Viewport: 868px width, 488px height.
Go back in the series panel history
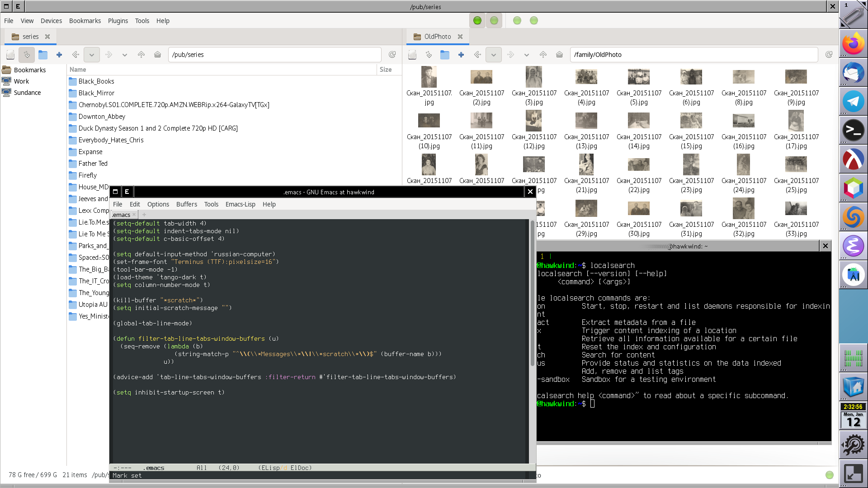[x=75, y=55]
